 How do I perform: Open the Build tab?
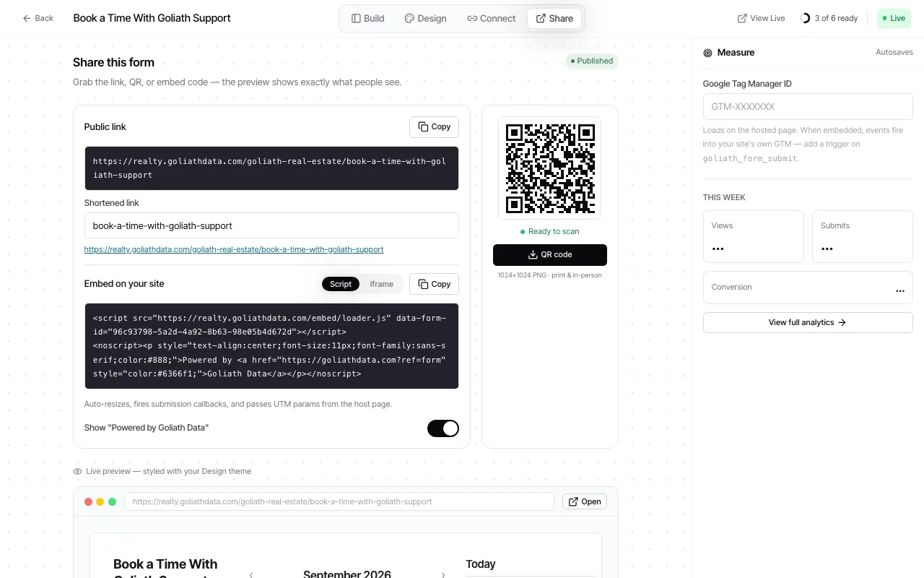point(367,18)
